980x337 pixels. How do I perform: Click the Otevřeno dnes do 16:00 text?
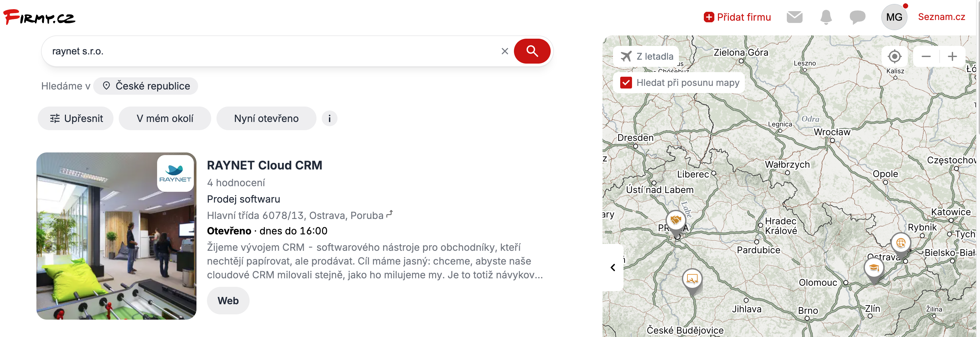click(267, 231)
